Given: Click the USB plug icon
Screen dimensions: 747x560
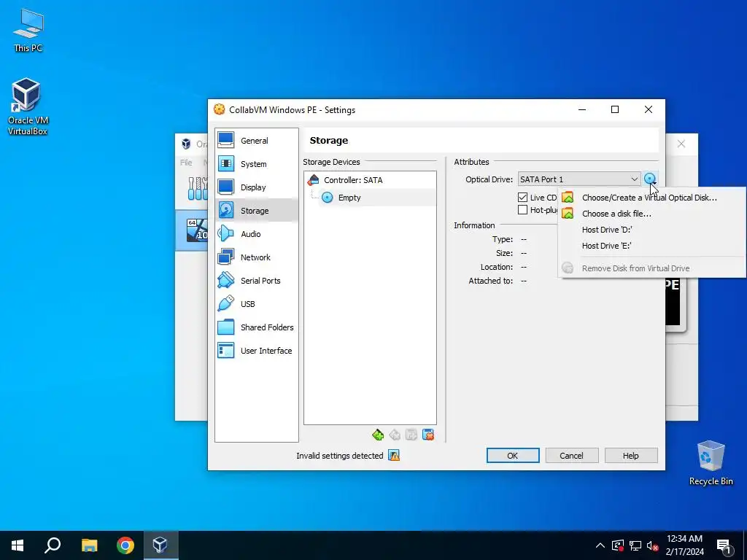Looking at the screenshot, I should 226,303.
